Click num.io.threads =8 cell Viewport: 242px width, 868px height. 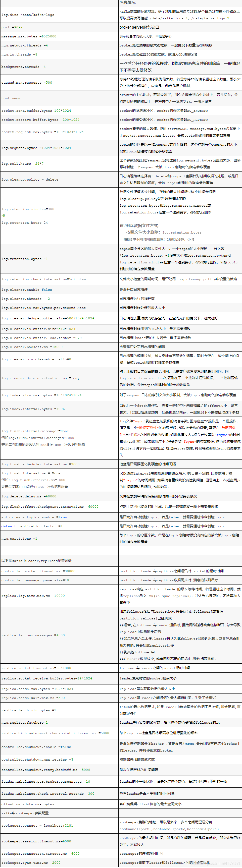(59, 54)
